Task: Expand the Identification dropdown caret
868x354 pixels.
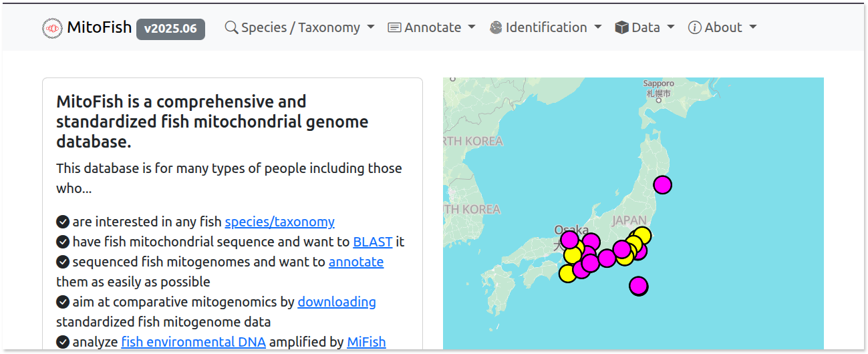Action: 598,27
